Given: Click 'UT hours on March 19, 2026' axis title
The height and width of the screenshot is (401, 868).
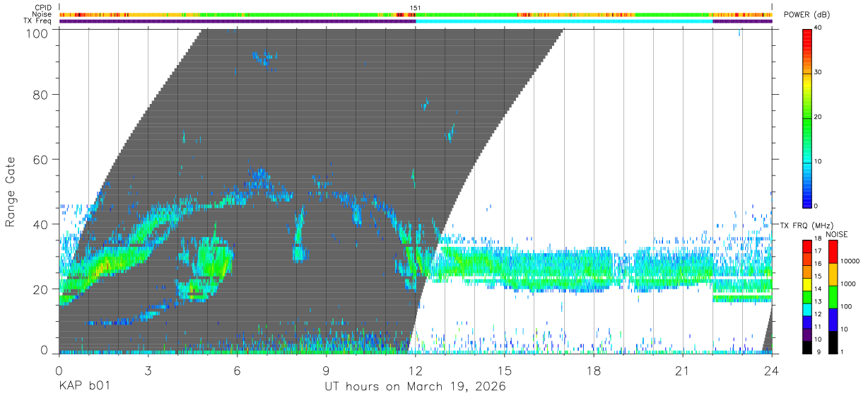Looking at the screenshot, I should (415, 387).
